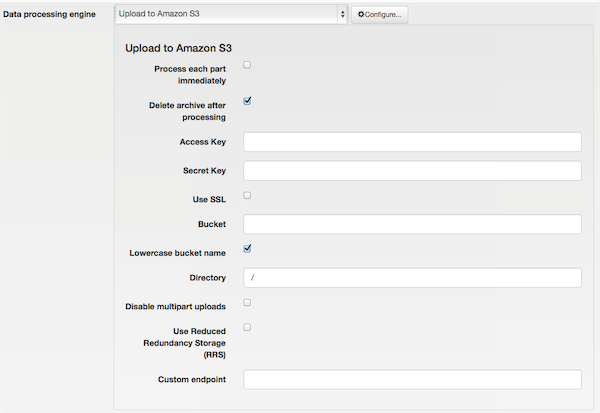The height and width of the screenshot is (413, 600).
Task: Enable Disable multipart uploads checkbox
Action: coord(247,303)
